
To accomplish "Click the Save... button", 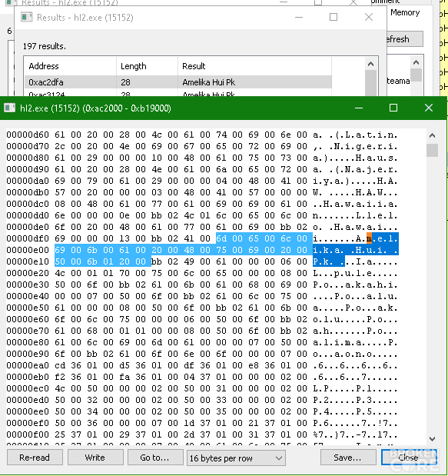I will coord(348,458).
